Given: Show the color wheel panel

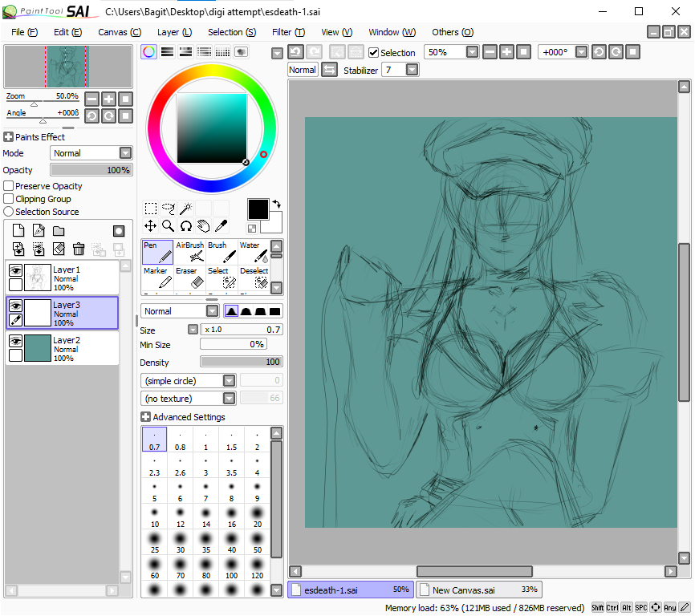Looking at the screenshot, I should tap(149, 52).
